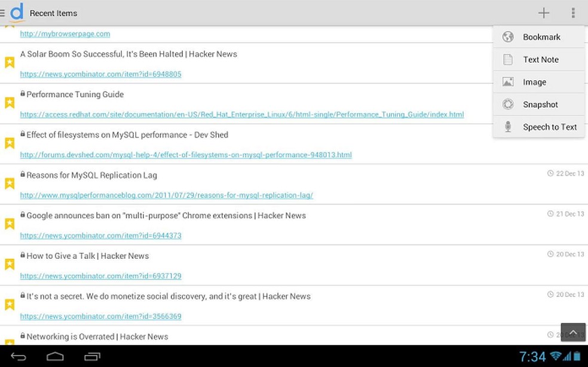
Task: Open the mysqlperformanceblog.com replication lag link
Action: pyautogui.click(x=167, y=195)
